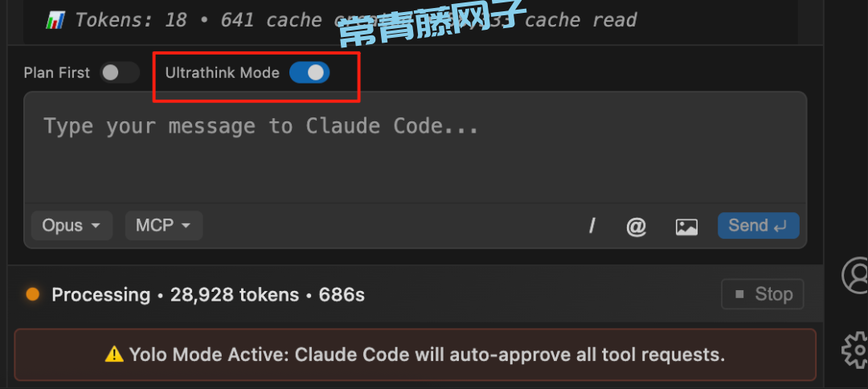The height and width of the screenshot is (389, 868).
Task: Expand the MCP dropdown
Action: point(164,226)
